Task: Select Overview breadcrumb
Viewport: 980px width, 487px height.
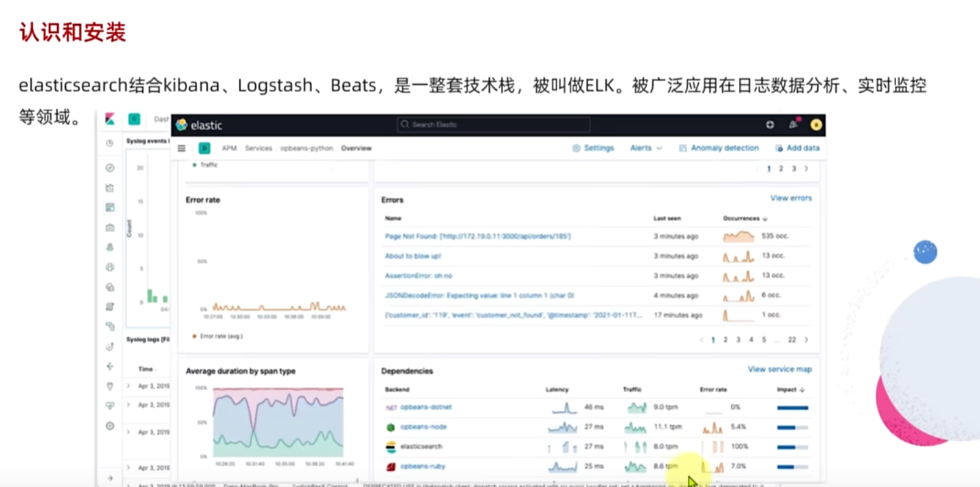Action: (357, 148)
